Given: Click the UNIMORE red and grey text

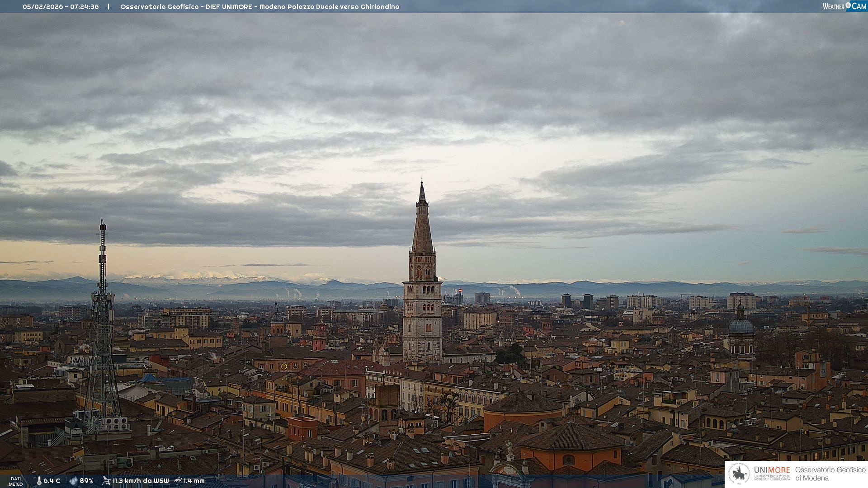Looking at the screenshot, I should point(772,470).
